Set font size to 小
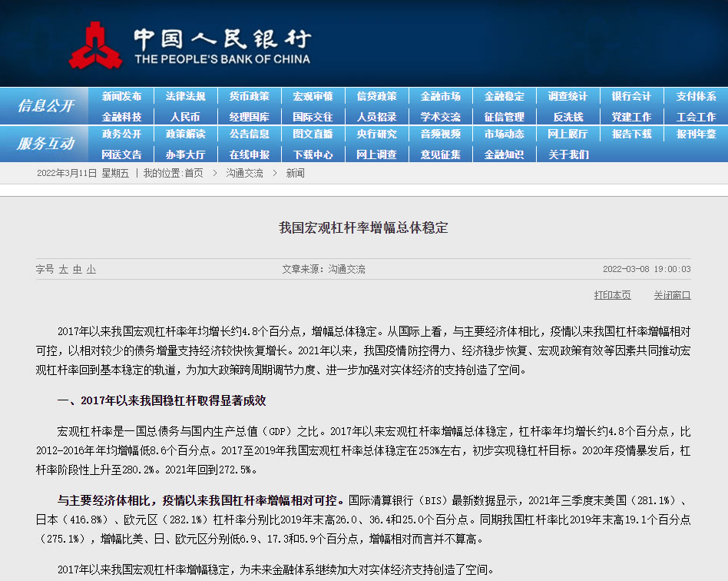Screen dimensions: 728x581 click(91, 270)
